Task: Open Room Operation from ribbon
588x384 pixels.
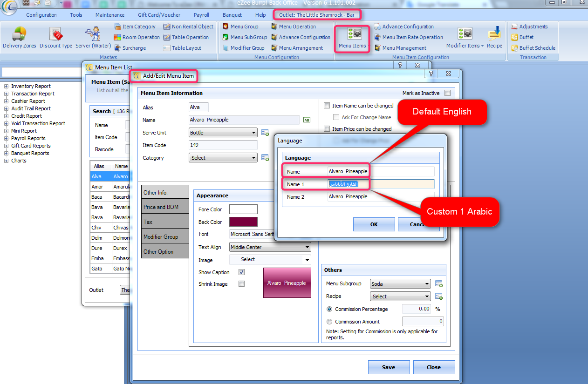Action: [137, 37]
